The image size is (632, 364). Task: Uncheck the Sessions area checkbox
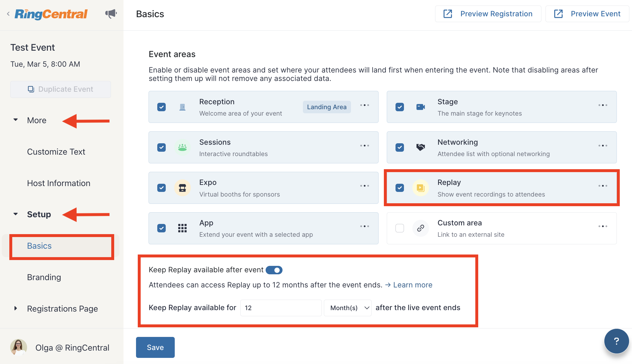coord(162,147)
